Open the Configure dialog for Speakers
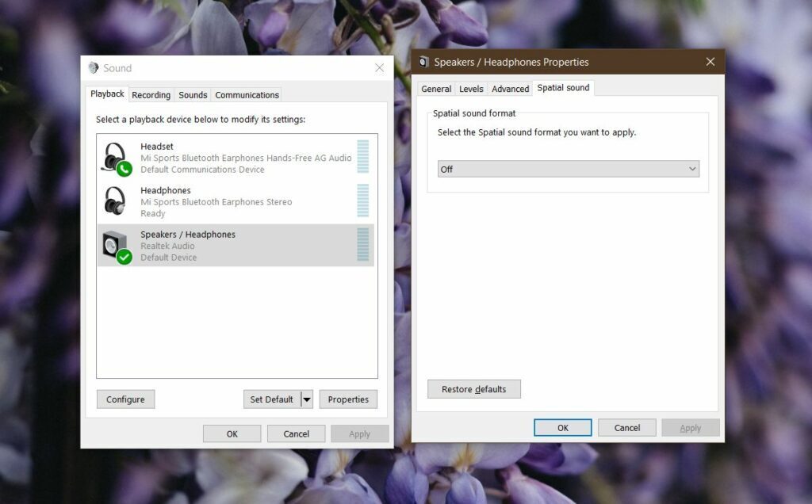This screenshot has height=504, width=812. (125, 399)
